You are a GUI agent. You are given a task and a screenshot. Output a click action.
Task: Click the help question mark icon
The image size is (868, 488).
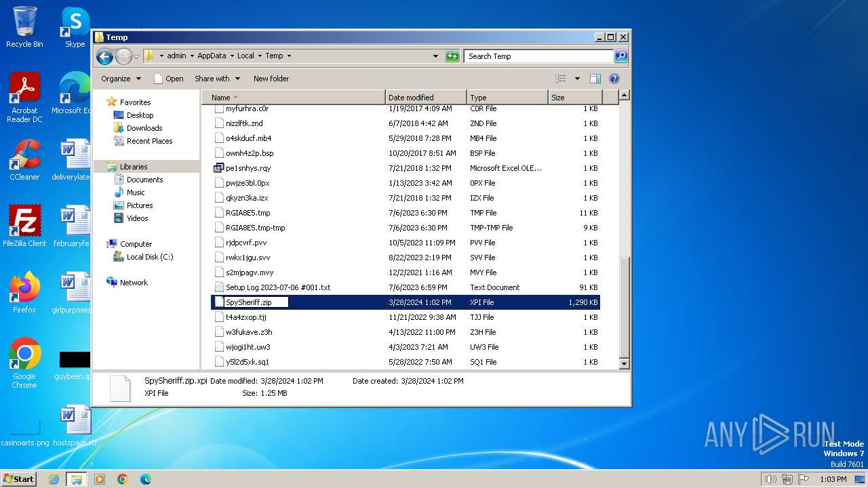pyautogui.click(x=614, y=79)
